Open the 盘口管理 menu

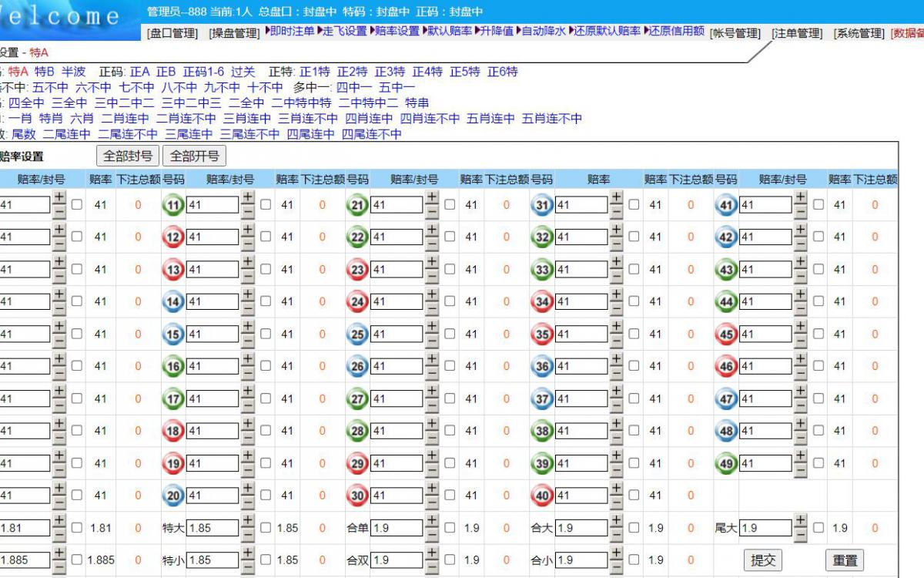[173, 33]
